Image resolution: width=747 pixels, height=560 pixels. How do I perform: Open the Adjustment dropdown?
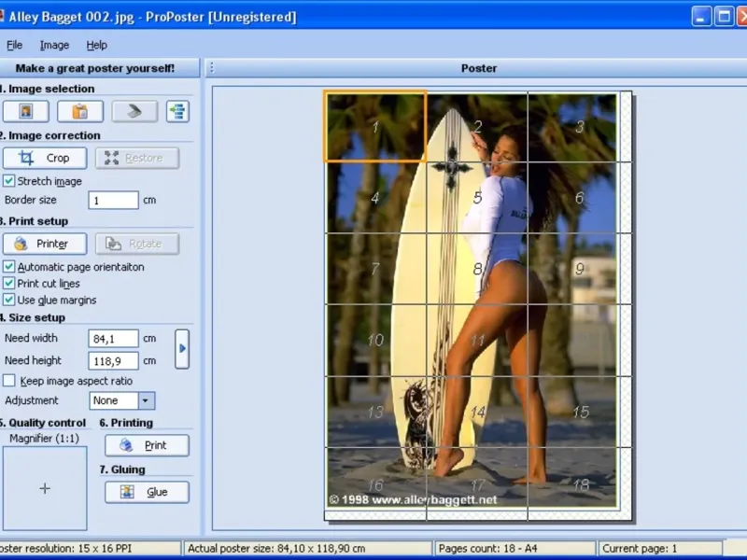tap(147, 400)
